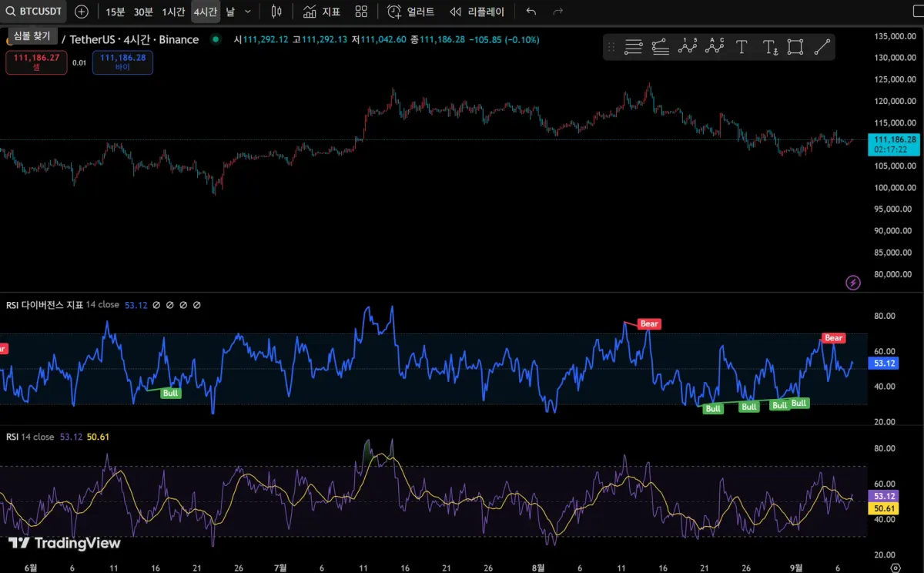Expand the timeframe dropdown chevron
This screenshot has width=924, height=573.
pos(247,12)
